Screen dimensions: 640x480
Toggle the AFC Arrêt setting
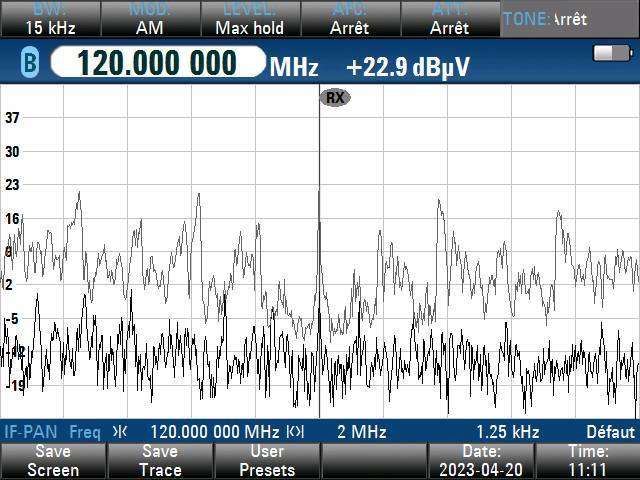(x=349, y=19)
